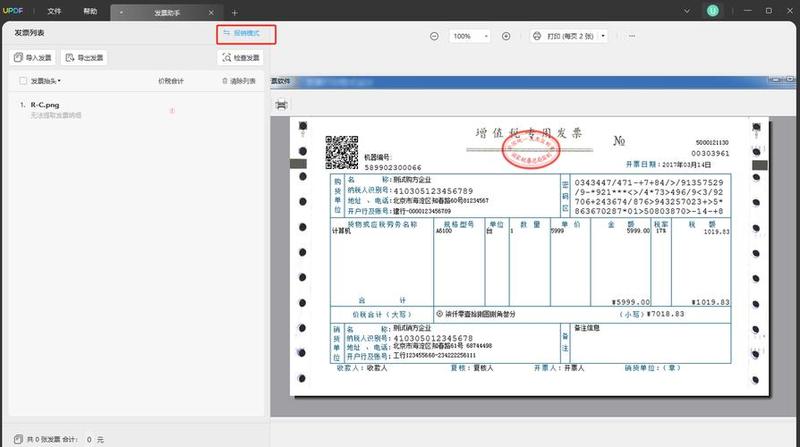Click the seller tax ID 410305012345678

coord(433,338)
